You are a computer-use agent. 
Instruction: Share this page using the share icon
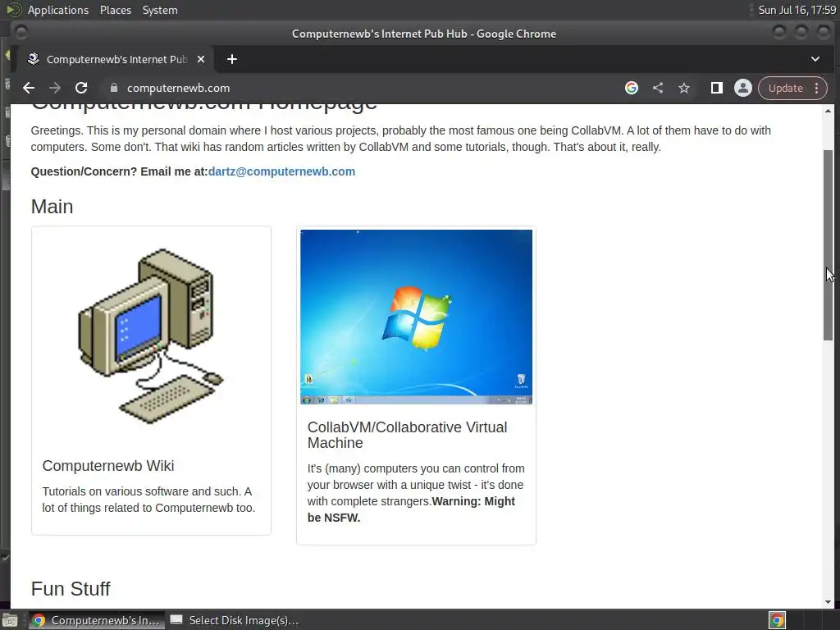[x=658, y=88]
